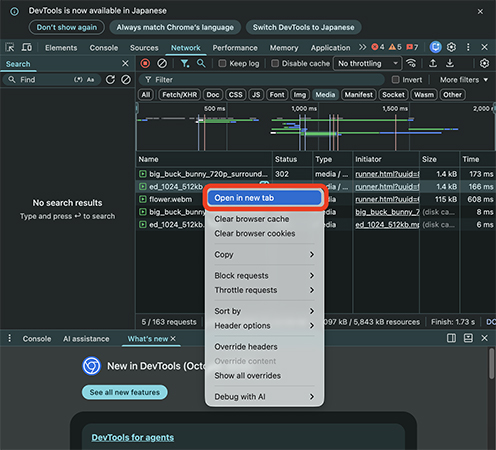Select the All request type filter
496x450 pixels.
[146, 95]
